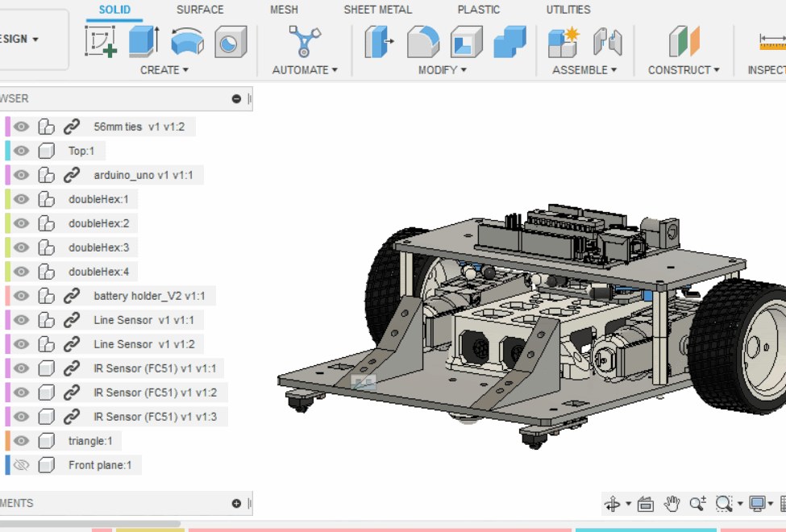The height and width of the screenshot is (532, 786).
Task: Select battery holder_V2 v1:1 in browser
Action: click(x=149, y=296)
